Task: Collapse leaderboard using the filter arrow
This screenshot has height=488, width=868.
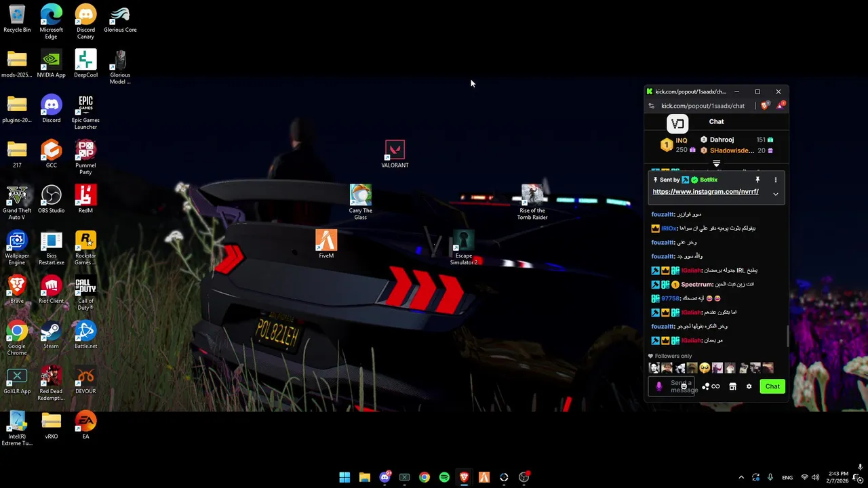Action: click(x=716, y=163)
